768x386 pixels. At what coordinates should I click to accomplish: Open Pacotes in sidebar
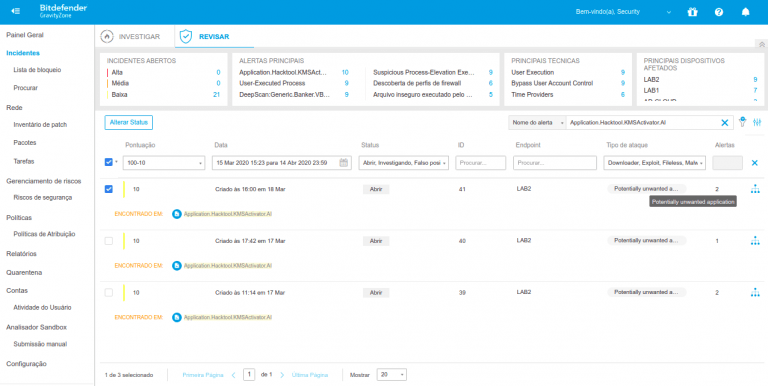click(25, 143)
